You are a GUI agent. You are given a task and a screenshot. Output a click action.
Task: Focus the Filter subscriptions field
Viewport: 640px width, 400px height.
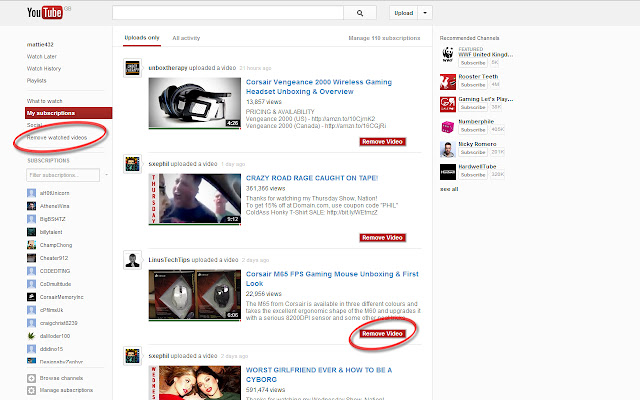pyautogui.click(x=63, y=175)
